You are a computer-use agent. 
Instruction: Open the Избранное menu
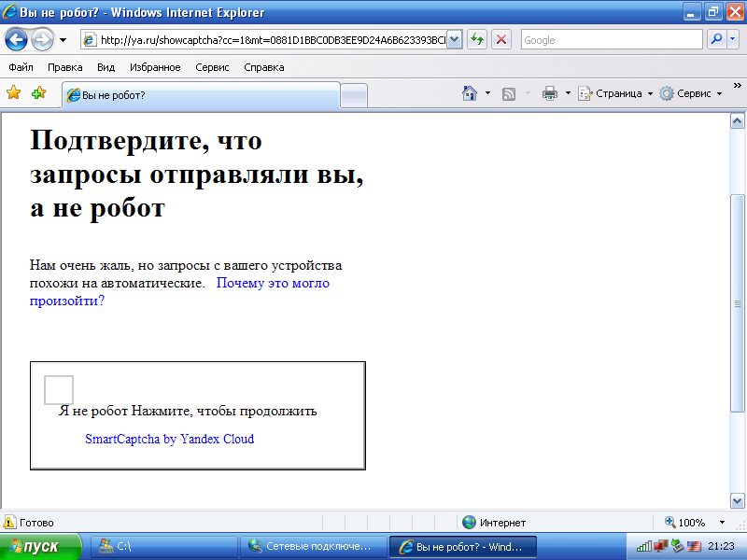click(155, 67)
